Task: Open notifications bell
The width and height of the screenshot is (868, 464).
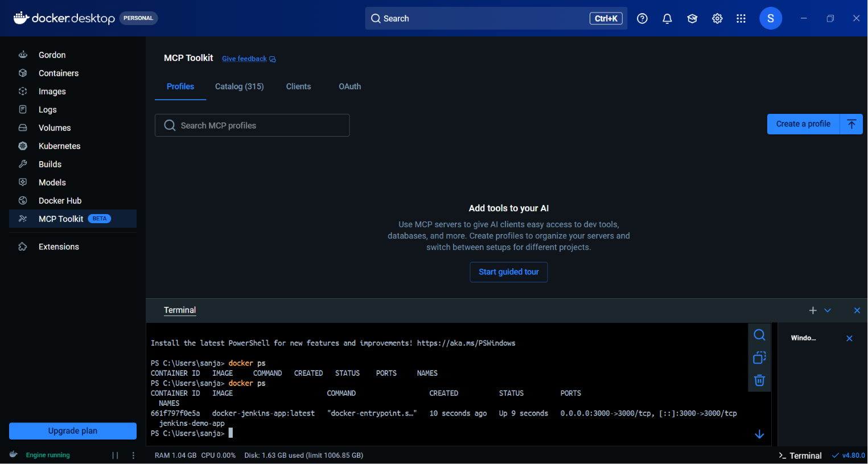Action: pyautogui.click(x=667, y=19)
